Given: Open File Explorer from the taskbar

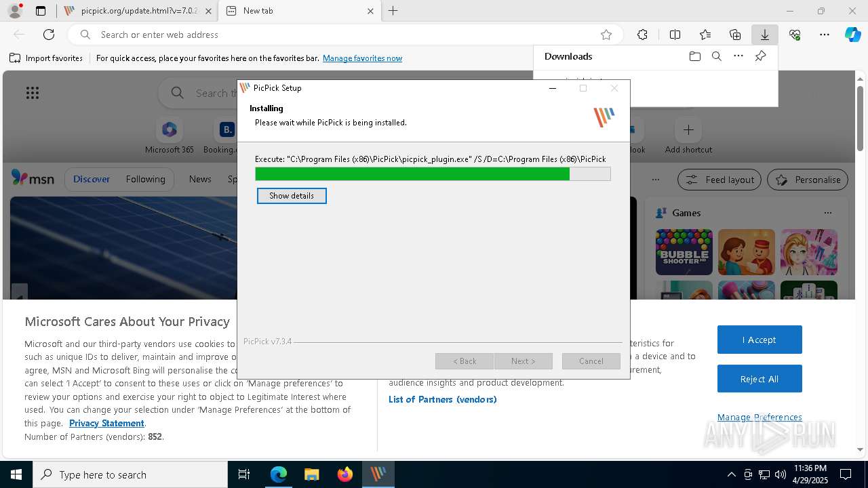Looking at the screenshot, I should (311, 474).
